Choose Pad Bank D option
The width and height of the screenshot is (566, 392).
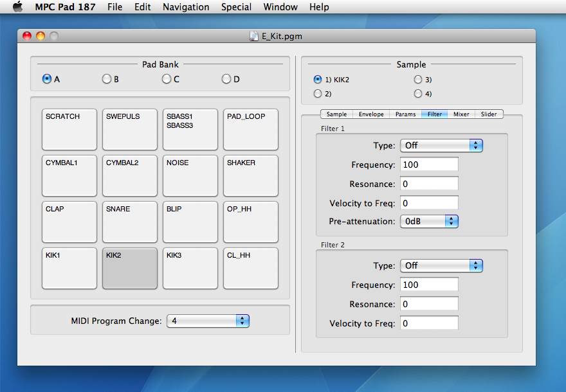click(226, 79)
